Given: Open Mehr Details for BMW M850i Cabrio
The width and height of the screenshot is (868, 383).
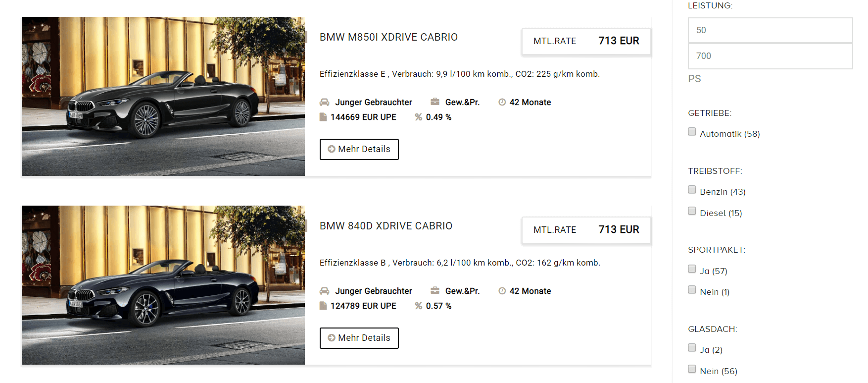Looking at the screenshot, I should tap(359, 149).
